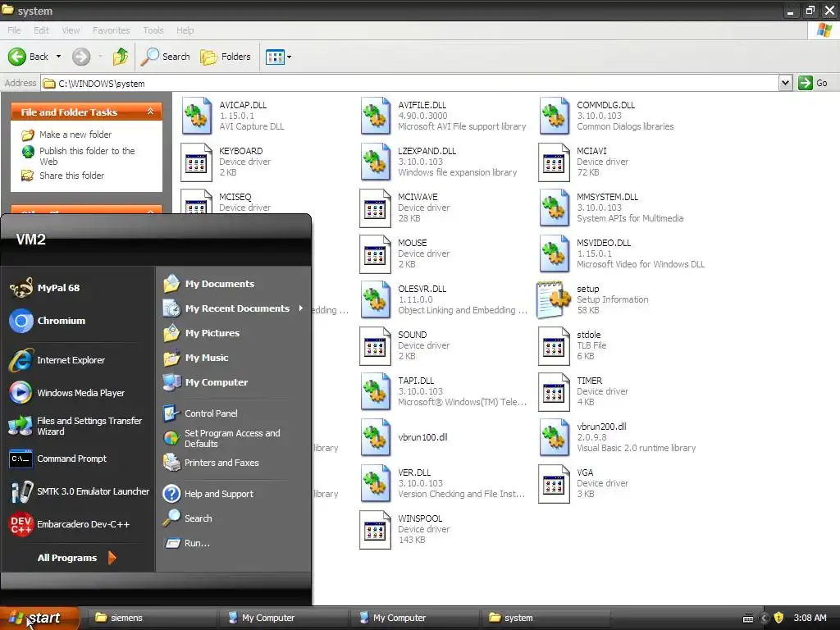Collapse File and Folder Tasks panel

point(151,112)
